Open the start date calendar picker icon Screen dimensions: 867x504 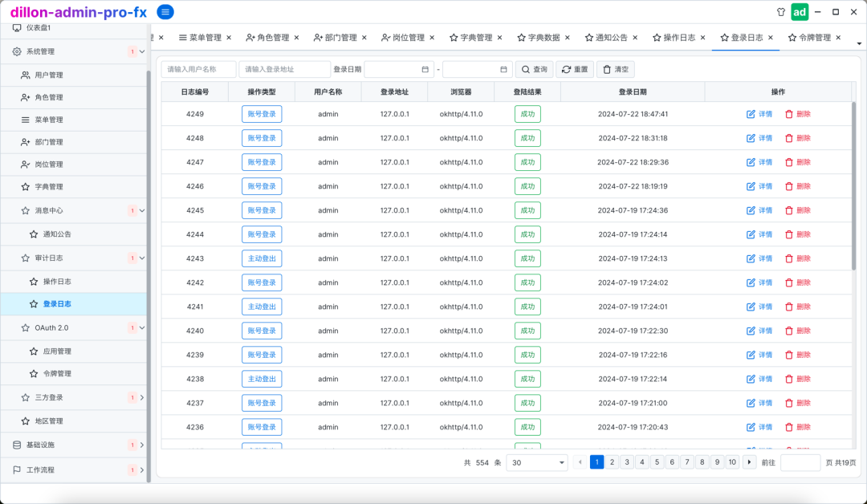[425, 70]
